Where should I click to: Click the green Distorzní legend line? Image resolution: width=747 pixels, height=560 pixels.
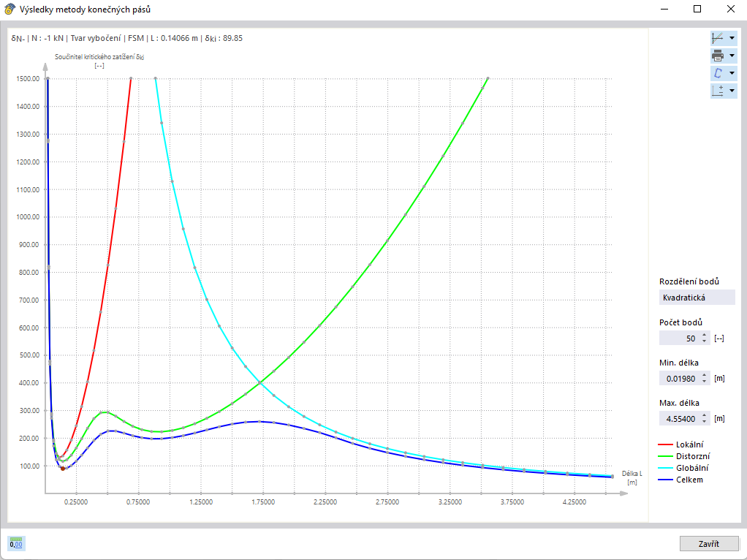pos(665,456)
